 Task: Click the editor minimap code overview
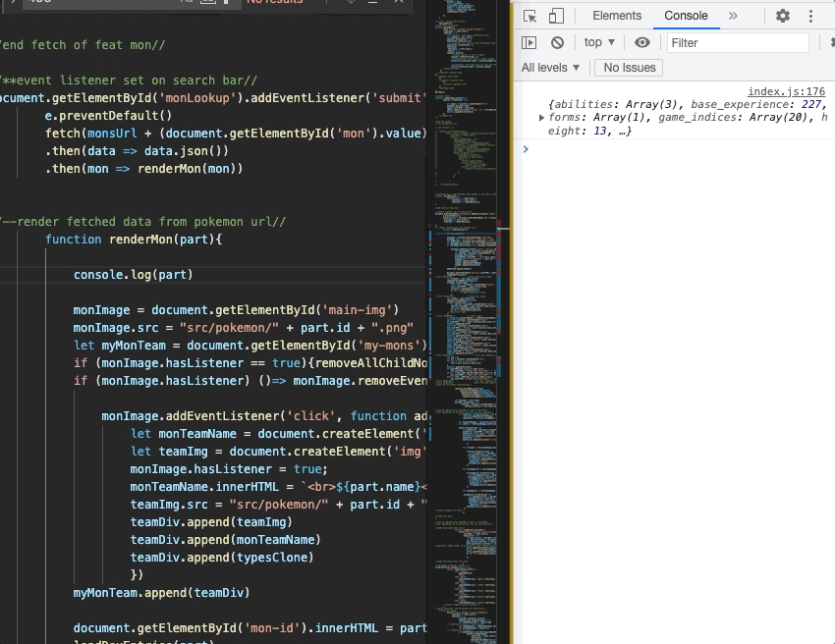click(x=465, y=322)
